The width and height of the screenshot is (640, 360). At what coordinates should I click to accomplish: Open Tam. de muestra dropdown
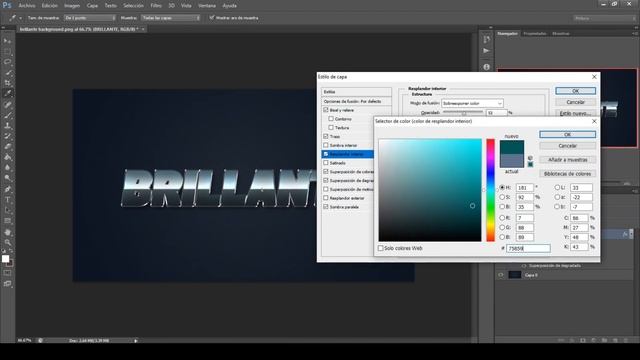click(90, 18)
